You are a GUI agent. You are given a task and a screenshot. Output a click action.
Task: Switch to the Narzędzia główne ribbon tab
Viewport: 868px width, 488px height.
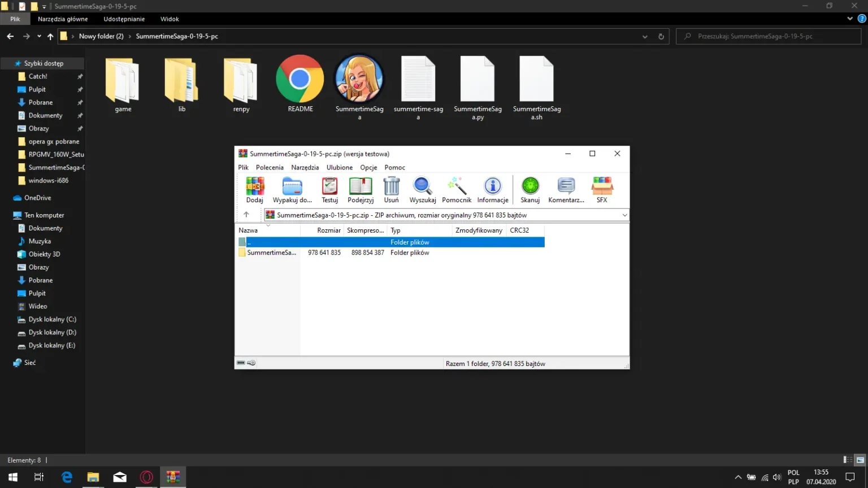click(63, 19)
